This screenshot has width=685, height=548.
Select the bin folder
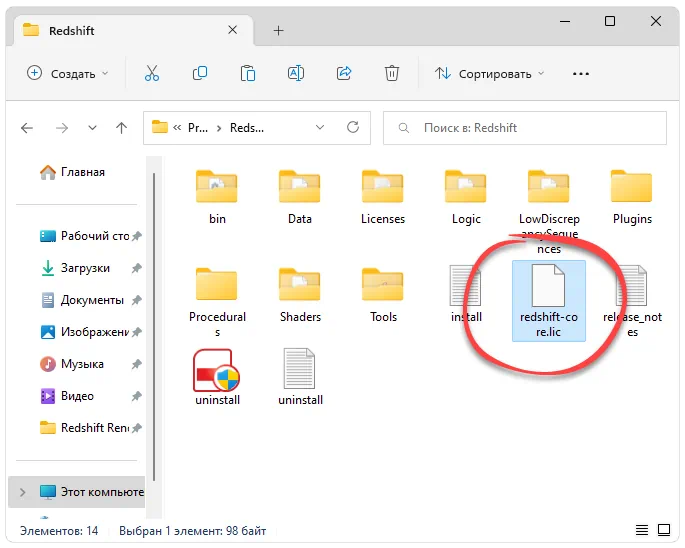(x=217, y=198)
